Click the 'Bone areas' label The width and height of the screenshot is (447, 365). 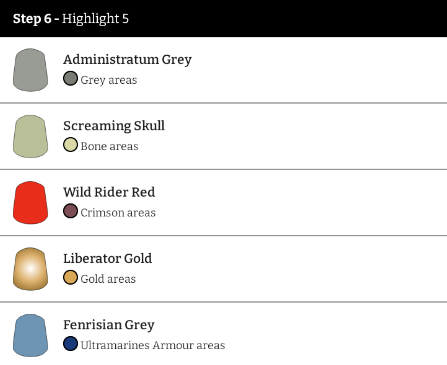[109, 146]
